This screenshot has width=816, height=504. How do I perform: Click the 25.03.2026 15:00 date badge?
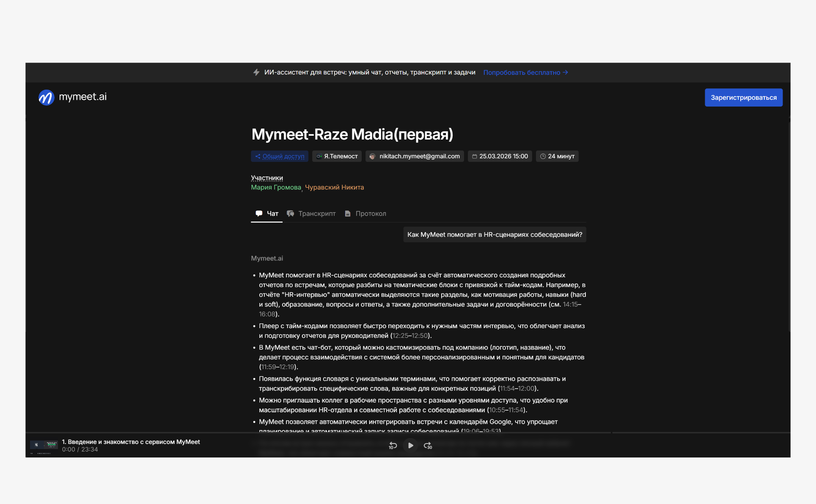500,156
